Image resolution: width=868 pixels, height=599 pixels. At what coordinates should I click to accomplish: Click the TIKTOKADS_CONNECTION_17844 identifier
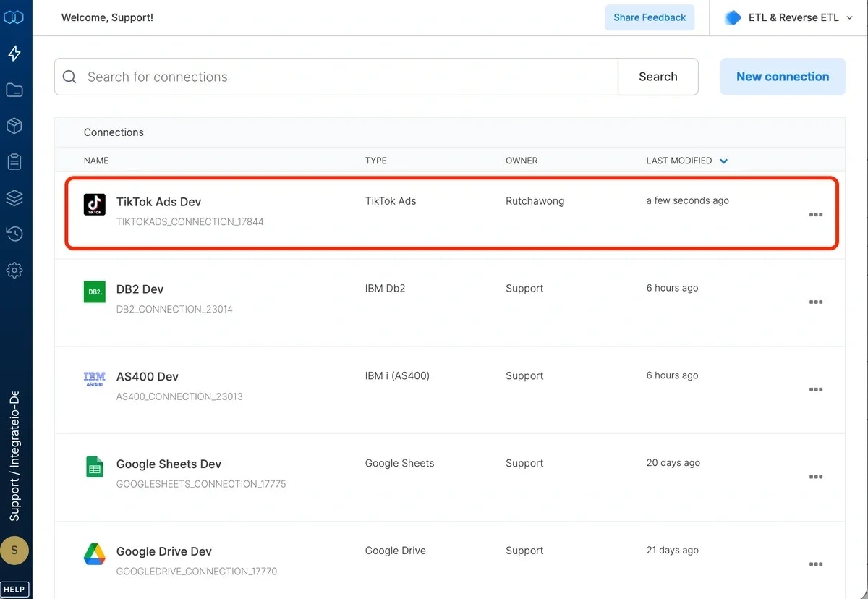click(x=190, y=222)
